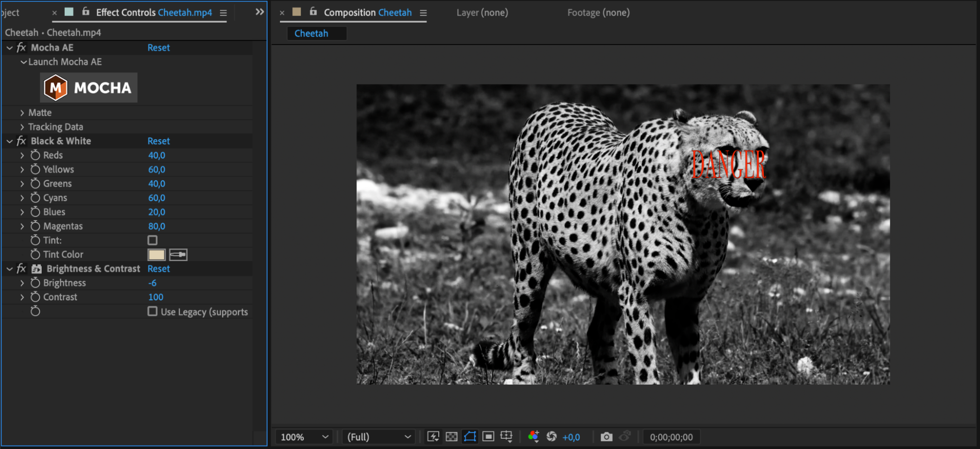Viewport: 980px width, 449px height.
Task: Toggle mask and shape path visibility
Action: click(x=470, y=437)
